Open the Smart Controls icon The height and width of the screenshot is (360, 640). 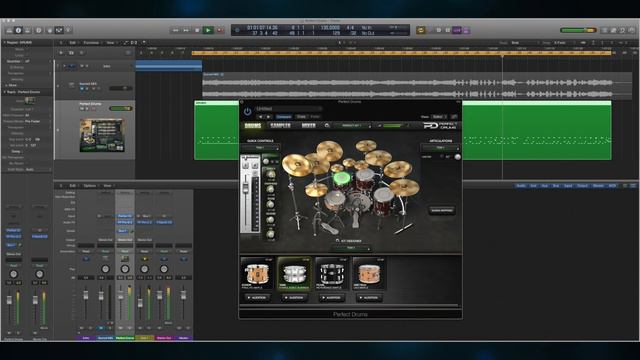50,30
